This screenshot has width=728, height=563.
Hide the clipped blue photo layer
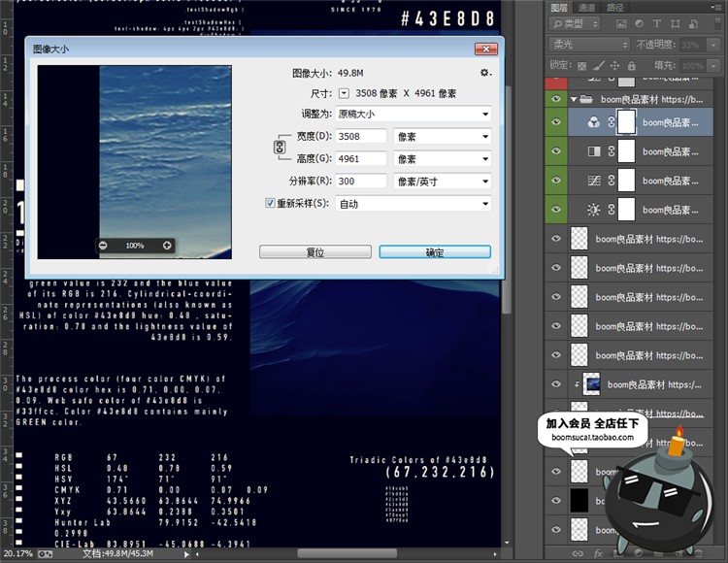pyautogui.click(x=556, y=384)
